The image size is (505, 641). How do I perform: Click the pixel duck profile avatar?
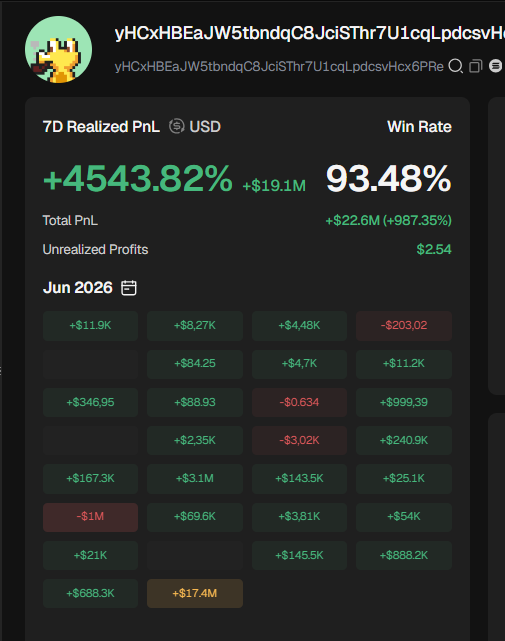click(58, 49)
